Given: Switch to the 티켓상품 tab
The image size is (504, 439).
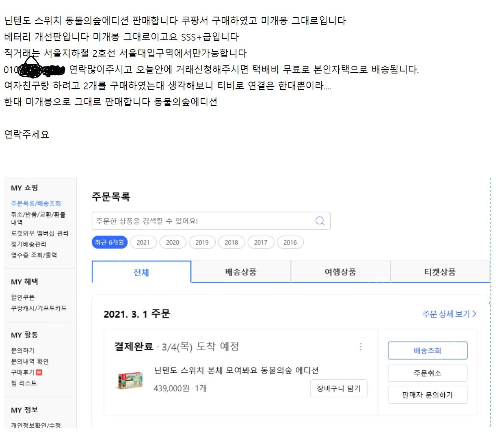Looking at the screenshot, I should [x=440, y=272].
